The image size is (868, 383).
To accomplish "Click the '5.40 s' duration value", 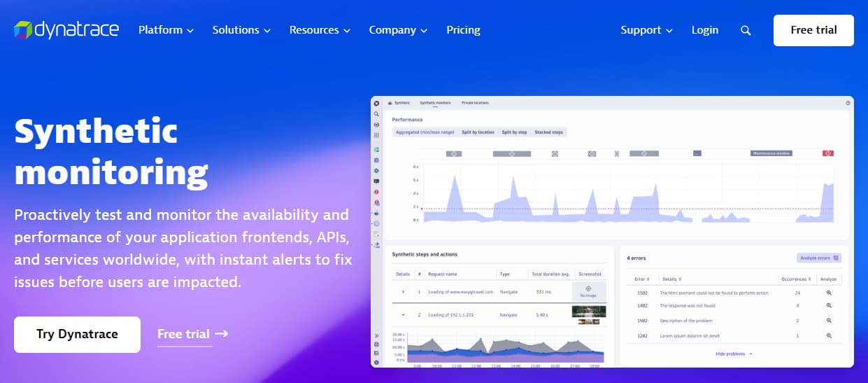I will pyautogui.click(x=543, y=315).
